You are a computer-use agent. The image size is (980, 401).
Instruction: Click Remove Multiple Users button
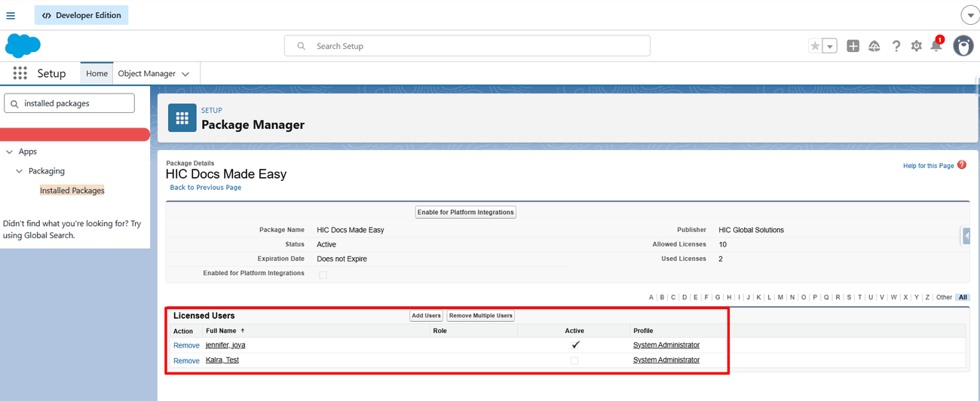[x=481, y=316]
